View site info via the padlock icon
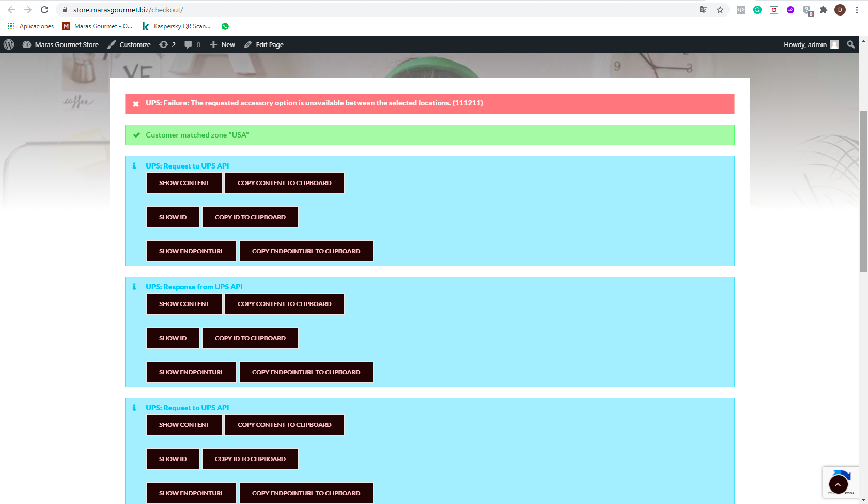This screenshot has height=504, width=868. pyautogui.click(x=65, y=10)
